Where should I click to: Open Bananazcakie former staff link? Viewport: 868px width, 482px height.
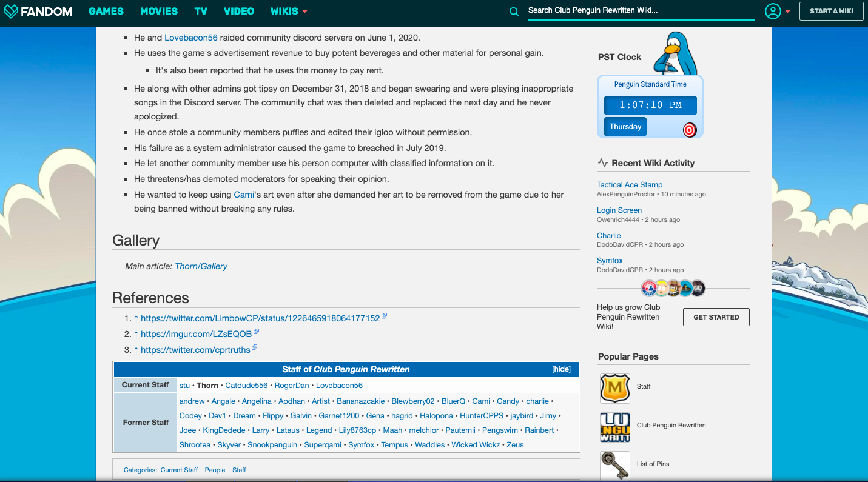[361, 401]
